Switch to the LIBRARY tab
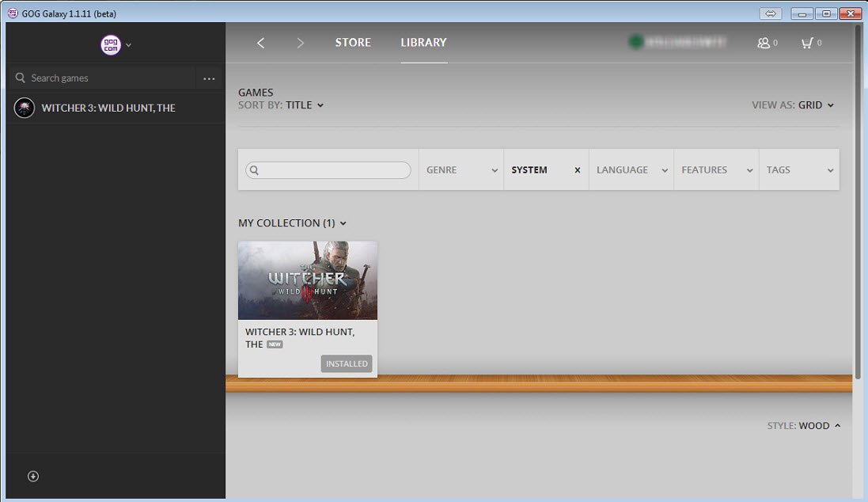The image size is (868, 502). [423, 43]
